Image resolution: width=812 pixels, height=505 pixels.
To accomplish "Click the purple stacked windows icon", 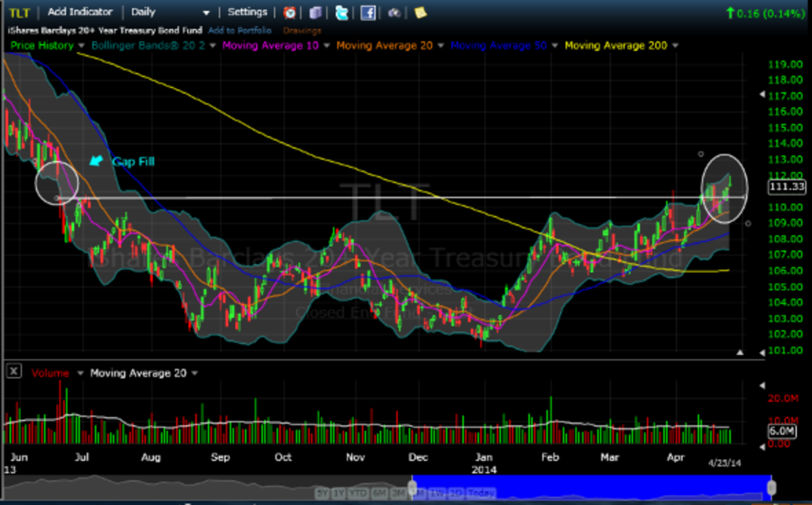I will [315, 12].
